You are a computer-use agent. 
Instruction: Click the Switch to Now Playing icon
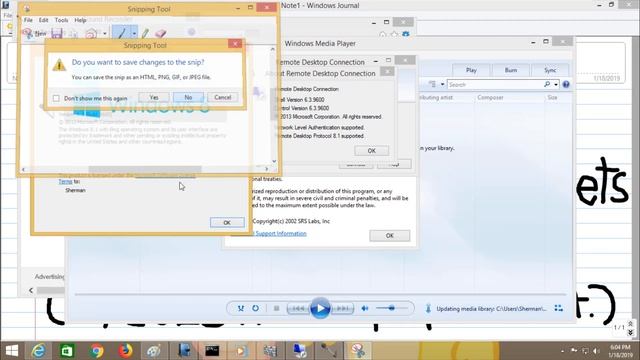pos(559,309)
